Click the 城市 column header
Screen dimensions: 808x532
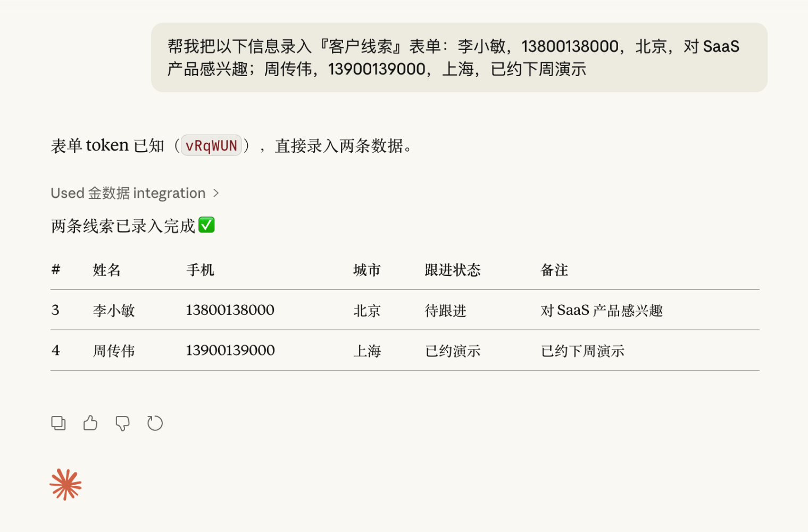367,270
